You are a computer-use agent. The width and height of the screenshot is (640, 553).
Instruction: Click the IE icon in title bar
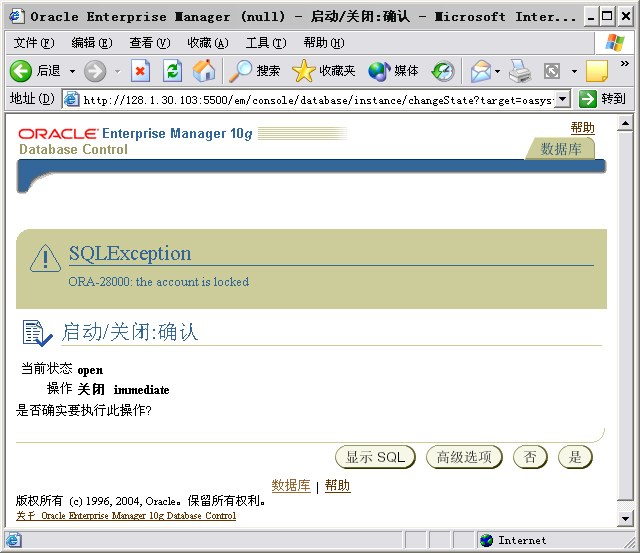16,16
